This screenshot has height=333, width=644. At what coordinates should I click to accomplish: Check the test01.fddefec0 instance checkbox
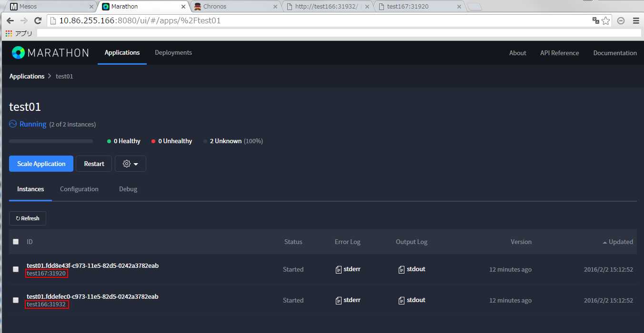point(16,300)
